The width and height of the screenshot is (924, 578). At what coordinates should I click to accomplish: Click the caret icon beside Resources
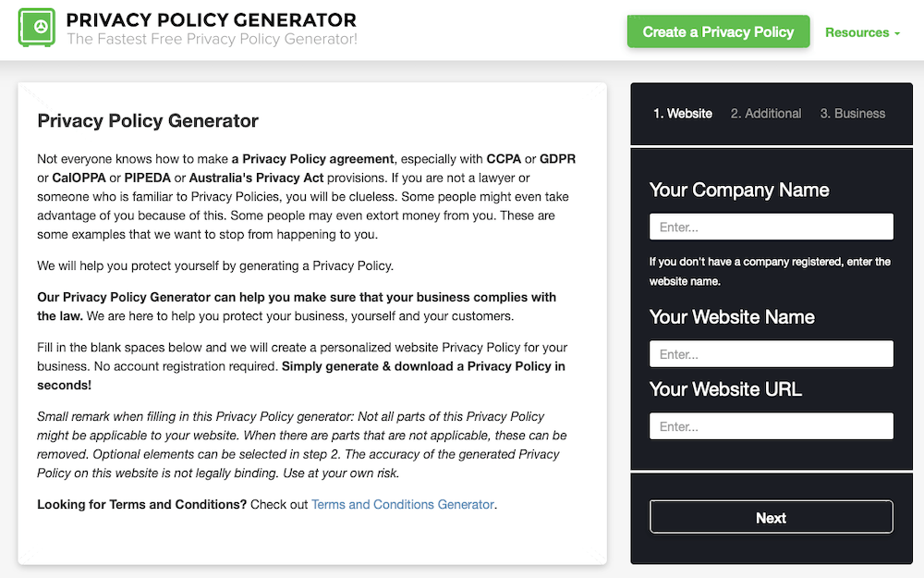pyautogui.click(x=894, y=32)
